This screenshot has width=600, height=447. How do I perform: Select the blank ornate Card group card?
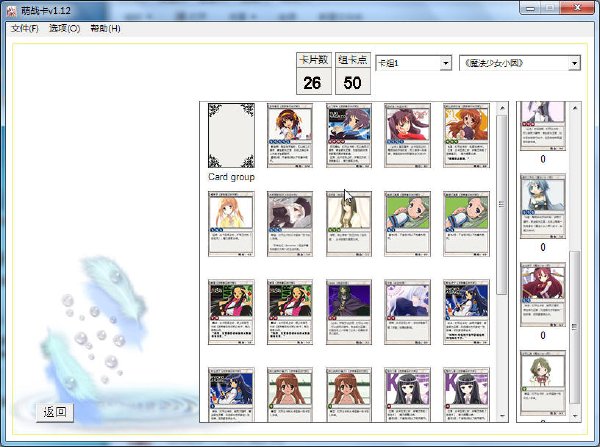pos(231,135)
